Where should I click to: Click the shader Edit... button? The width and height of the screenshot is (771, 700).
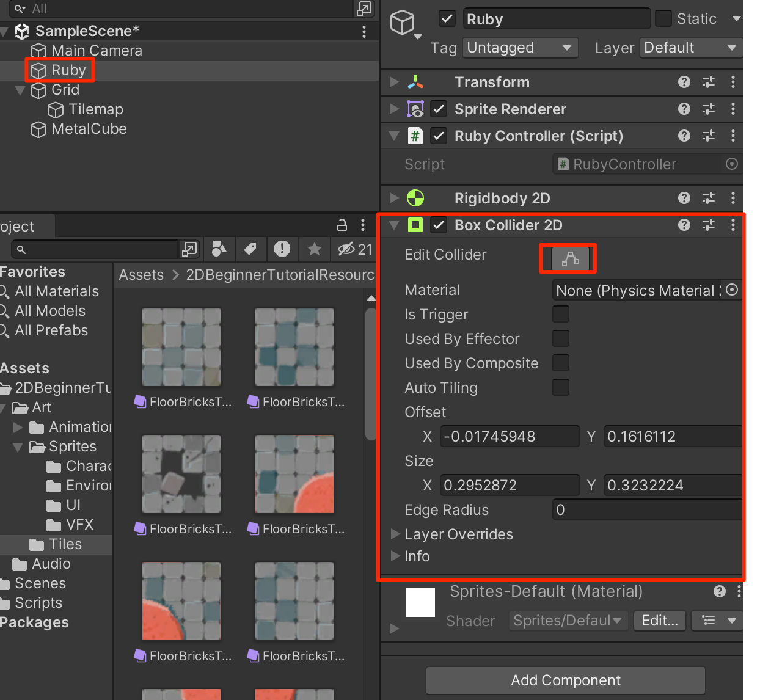tap(659, 621)
